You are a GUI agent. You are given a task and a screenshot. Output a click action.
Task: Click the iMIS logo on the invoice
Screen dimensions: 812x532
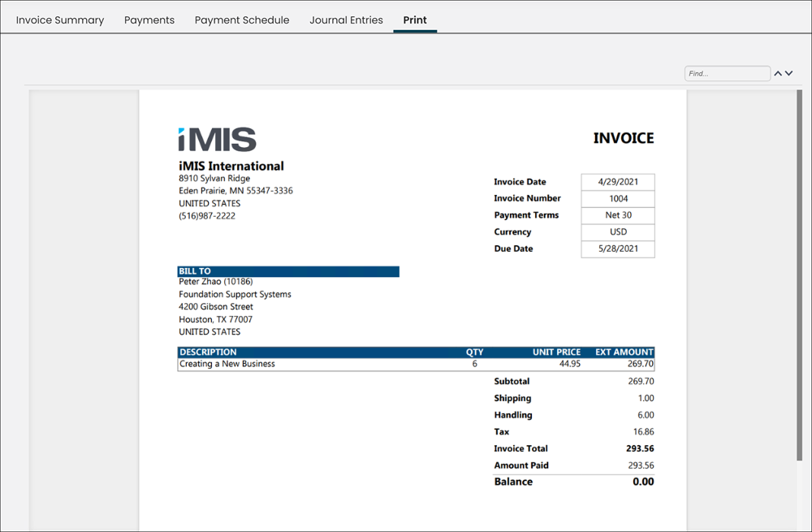pos(217,140)
